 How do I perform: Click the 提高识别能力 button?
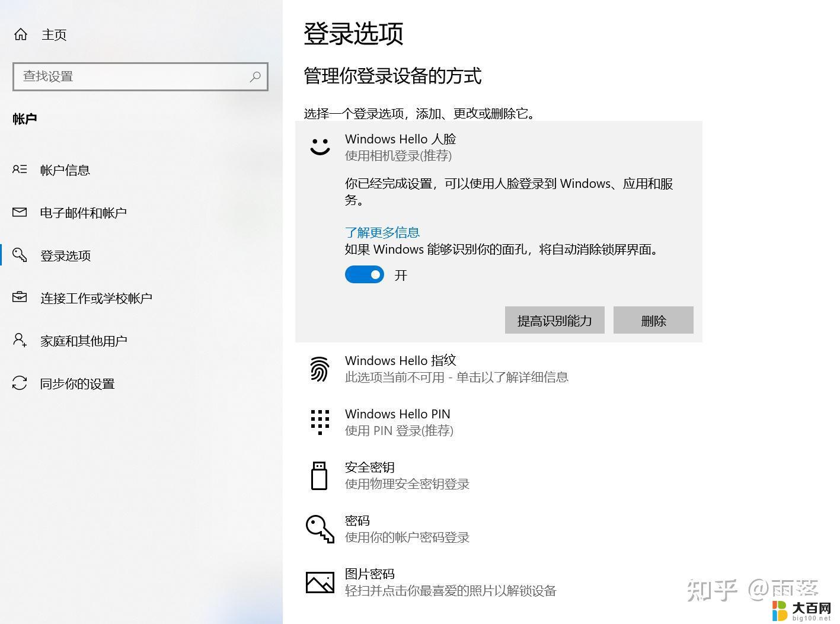[555, 320]
